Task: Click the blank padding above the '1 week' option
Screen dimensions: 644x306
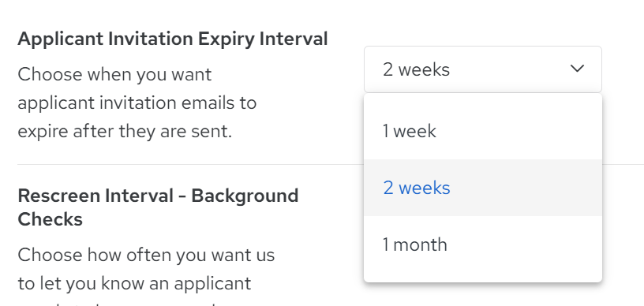Action: pyautogui.click(x=482, y=99)
